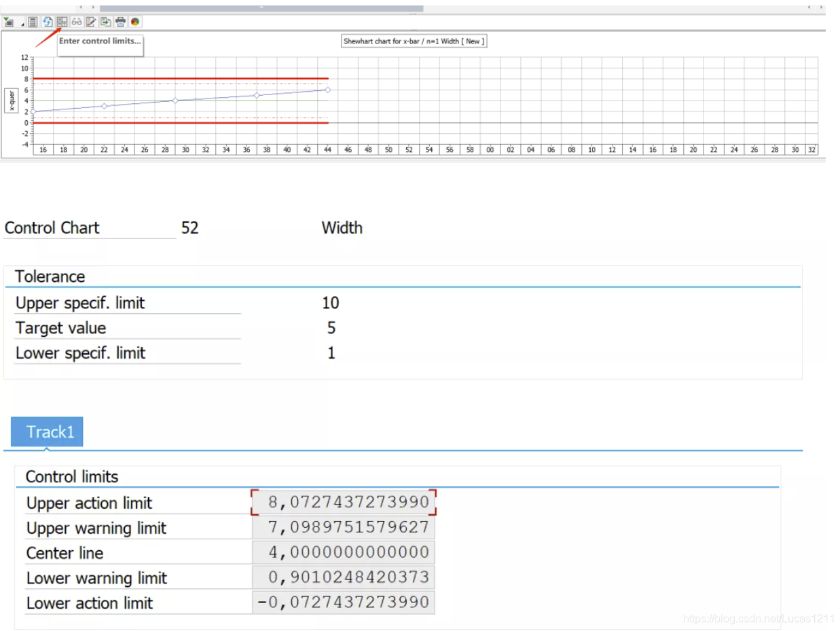Select the Center line value field
840x631 pixels.
tap(344, 552)
